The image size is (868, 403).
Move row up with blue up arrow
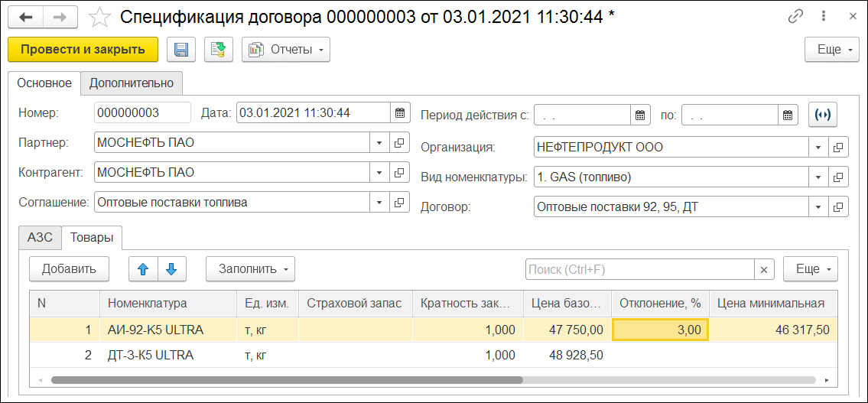(143, 269)
